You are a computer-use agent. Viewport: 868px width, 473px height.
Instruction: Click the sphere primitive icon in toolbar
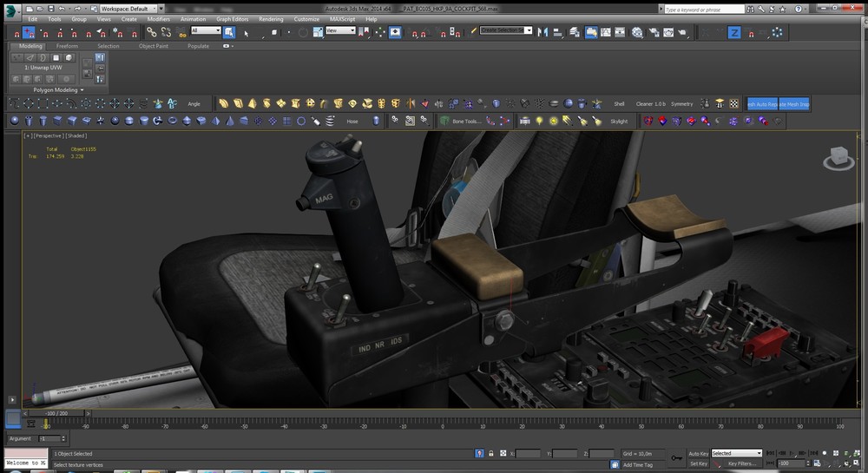click(x=14, y=122)
